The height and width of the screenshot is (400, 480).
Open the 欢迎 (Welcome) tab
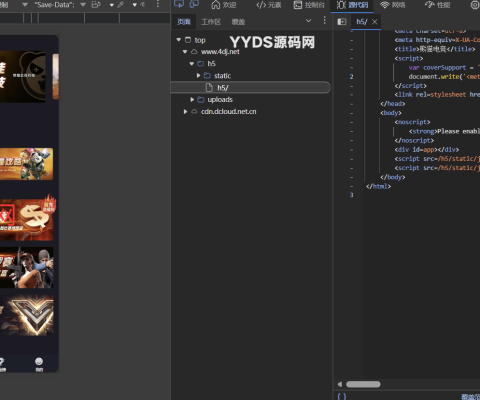pos(224,5)
